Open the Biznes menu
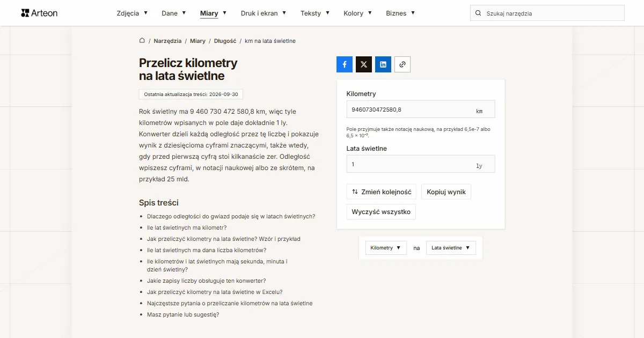 (400, 13)
